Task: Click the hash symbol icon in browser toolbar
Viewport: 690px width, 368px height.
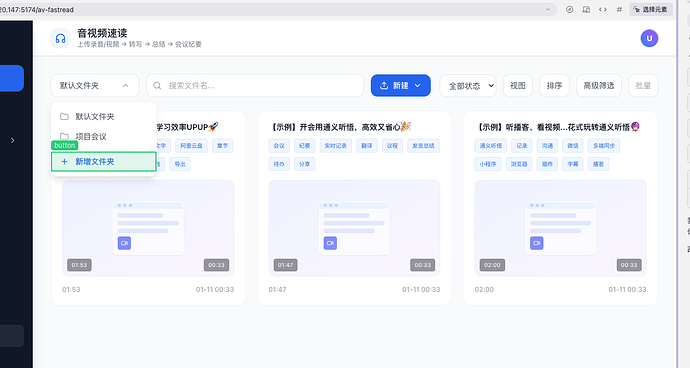Action: [x=619, y=9]
